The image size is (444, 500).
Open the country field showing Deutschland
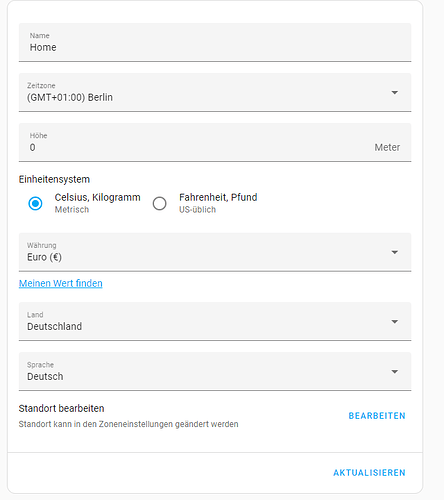[x=215, y=321]
